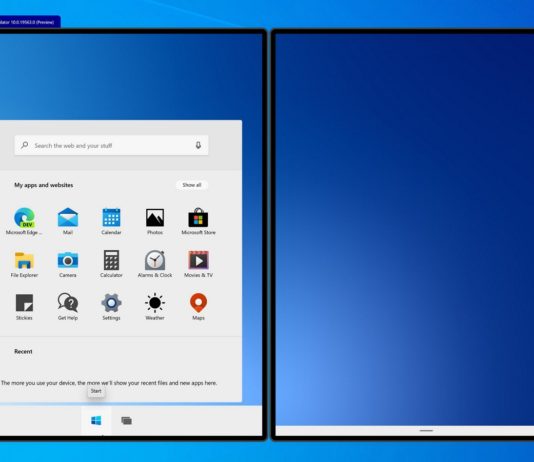Open the Settings gear app

[111, 307]
